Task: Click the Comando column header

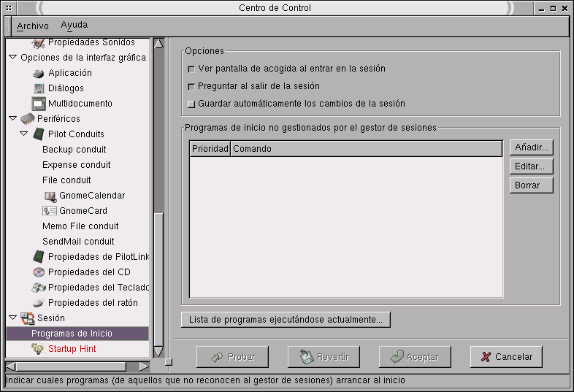Action: point(366,149)
